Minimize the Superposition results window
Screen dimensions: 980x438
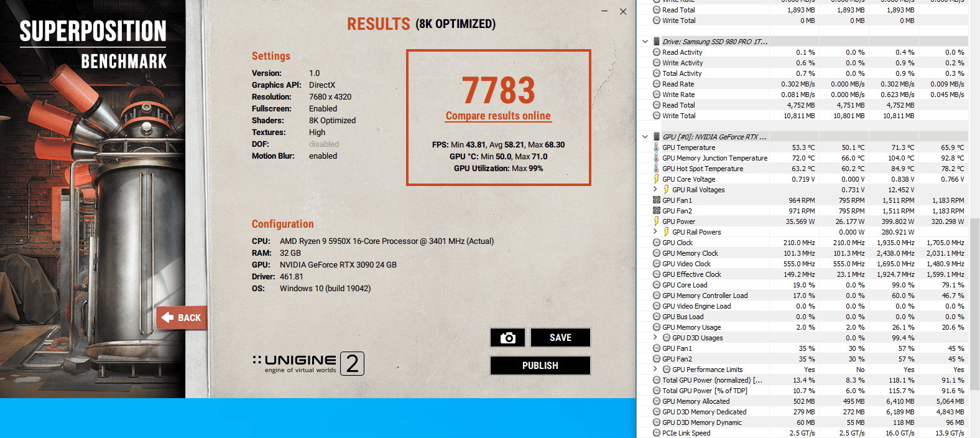(605, 11)
